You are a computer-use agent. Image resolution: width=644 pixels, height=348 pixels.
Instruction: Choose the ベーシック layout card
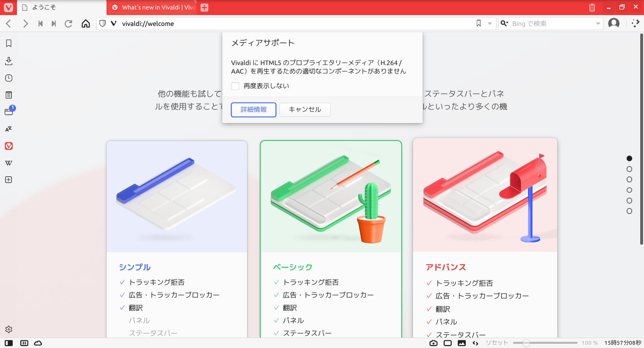click(330, 240)
